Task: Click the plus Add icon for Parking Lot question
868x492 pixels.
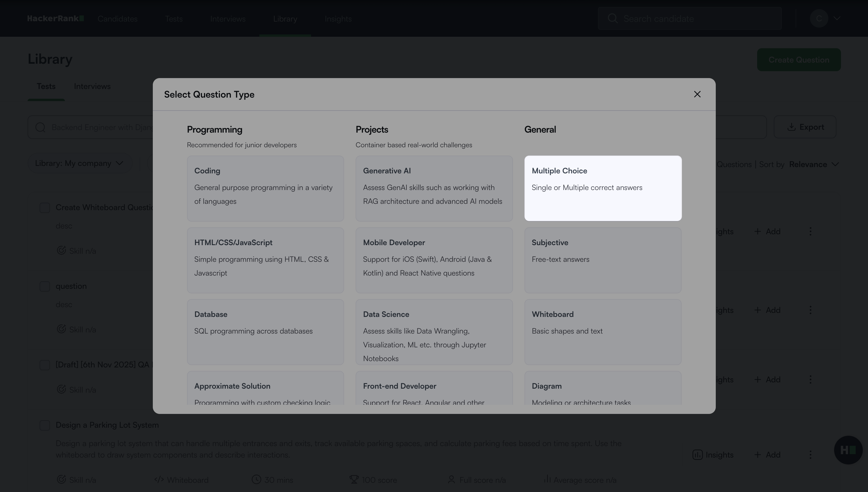Action: point(758,455)
